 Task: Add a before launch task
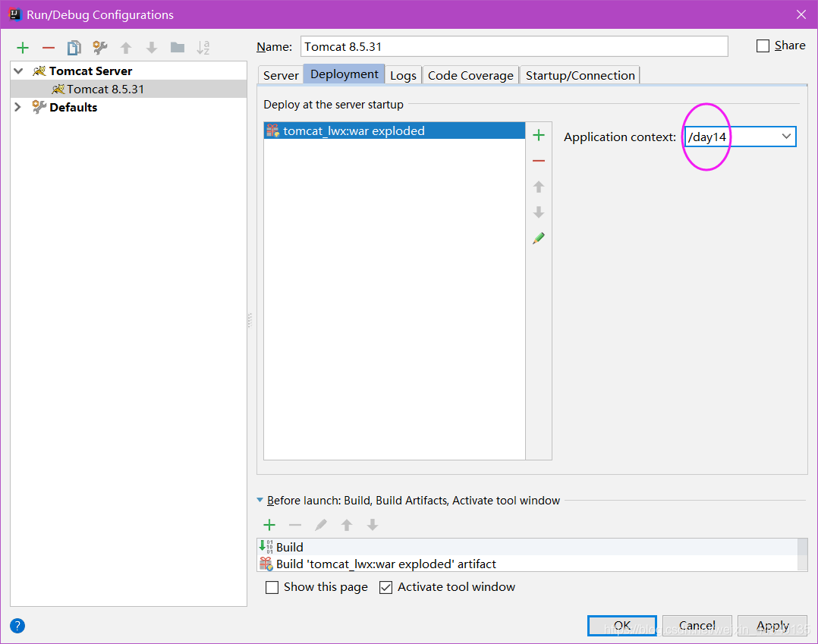coord(269,525)
